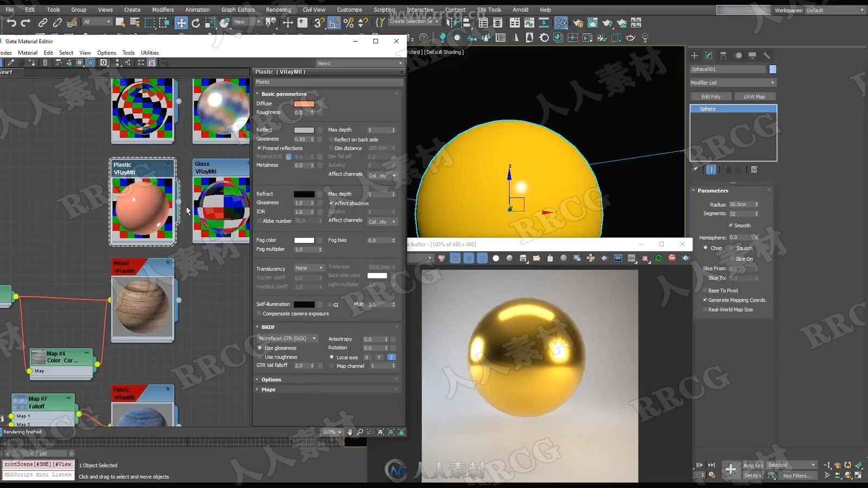Open the Rendering menu

tap(278, 10)
